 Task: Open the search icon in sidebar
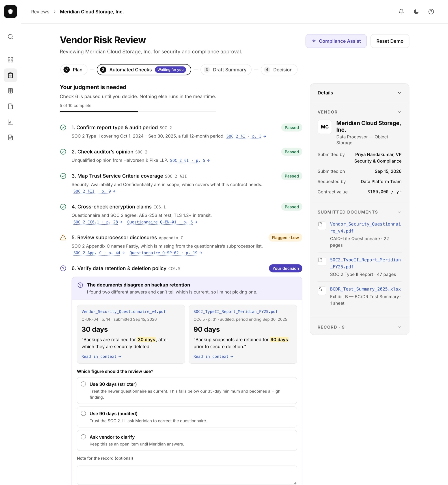11,37
